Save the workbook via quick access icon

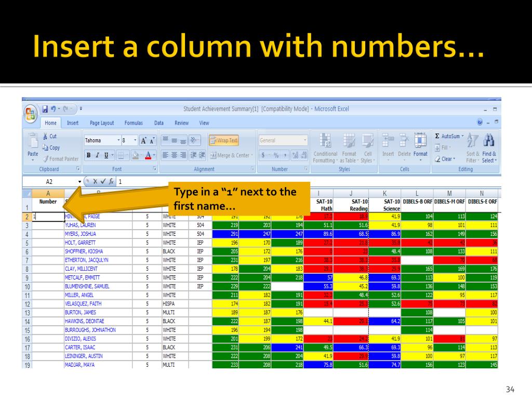tap(45, 109)
